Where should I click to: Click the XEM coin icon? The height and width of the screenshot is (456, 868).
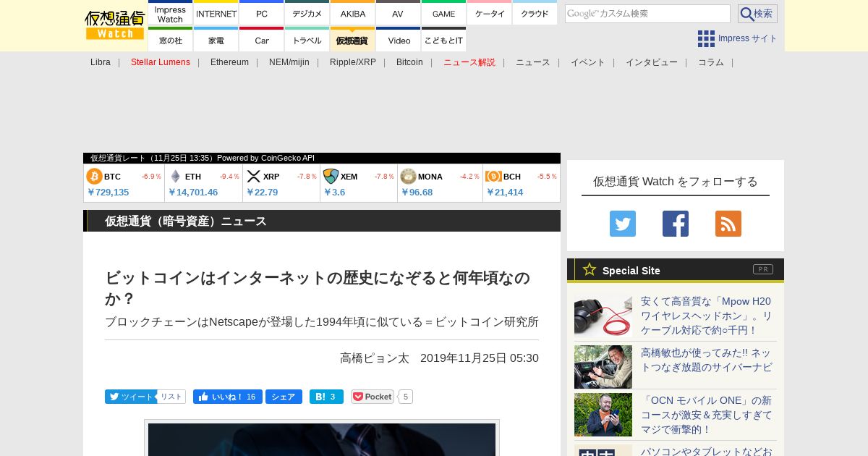click(331, 176)
